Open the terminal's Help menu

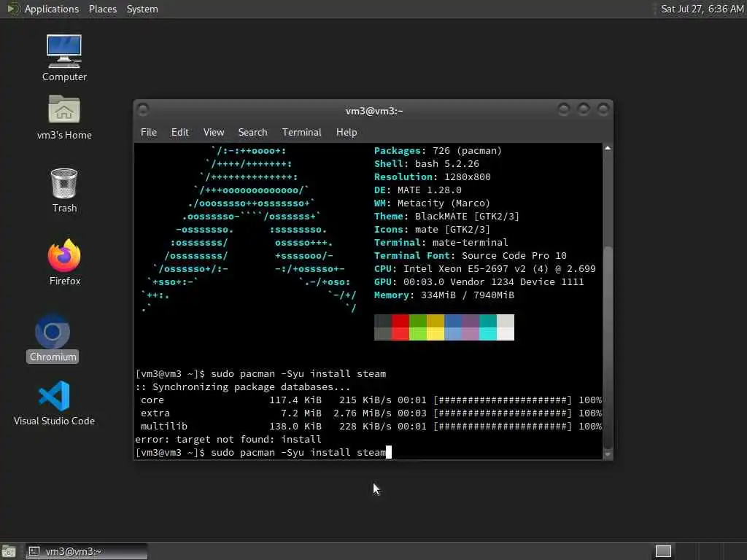pos(347,133)
